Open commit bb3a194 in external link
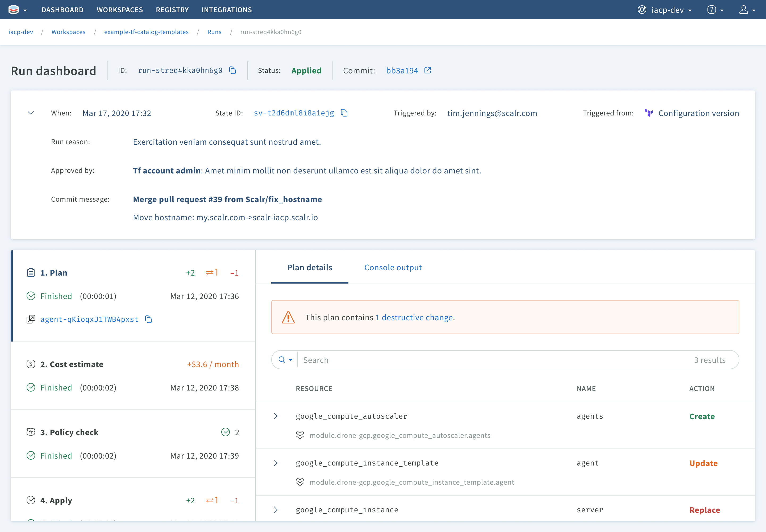766x532 pixels. 428,70
